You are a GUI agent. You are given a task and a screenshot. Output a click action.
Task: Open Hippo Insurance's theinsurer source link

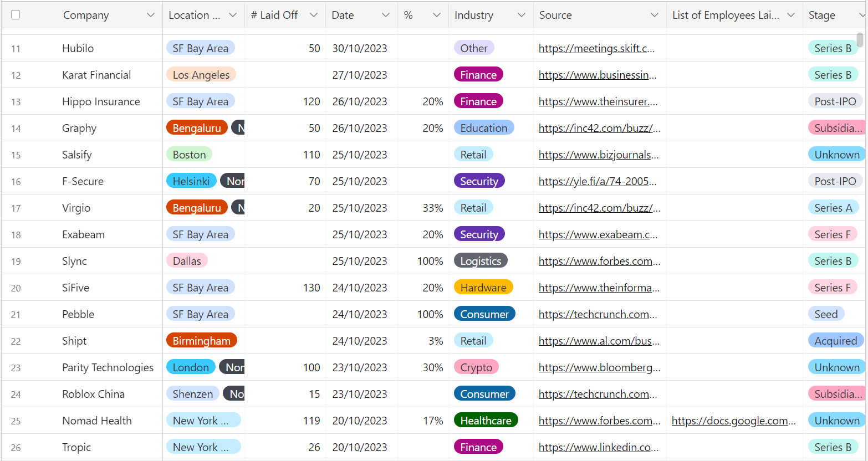coord(598,101)
